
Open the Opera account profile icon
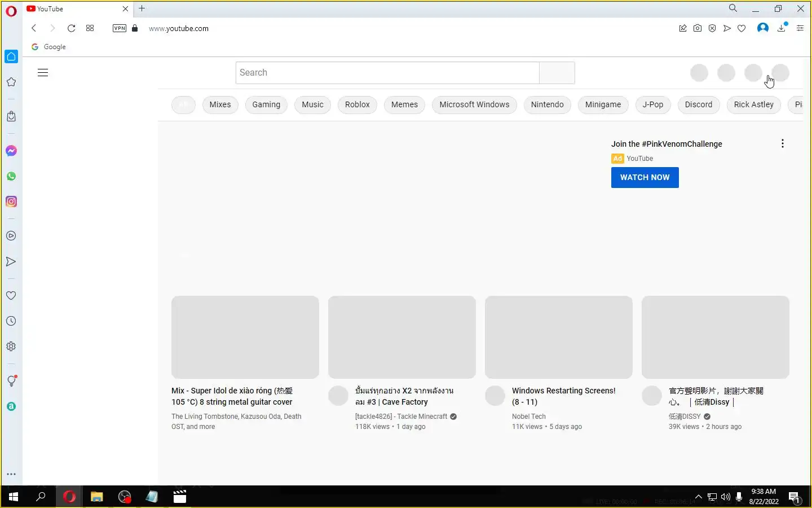click(x=763, y=28)
